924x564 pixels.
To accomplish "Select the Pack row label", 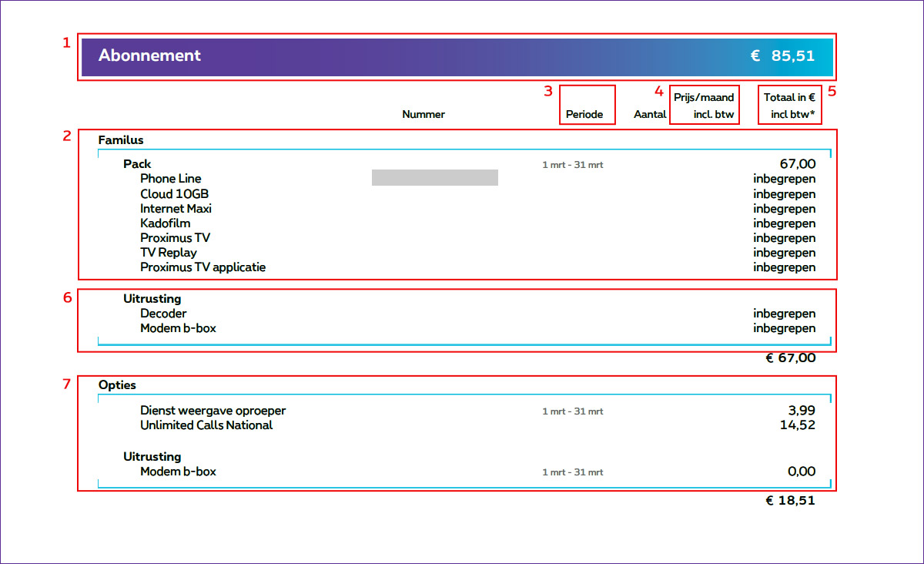I will 137,164.
